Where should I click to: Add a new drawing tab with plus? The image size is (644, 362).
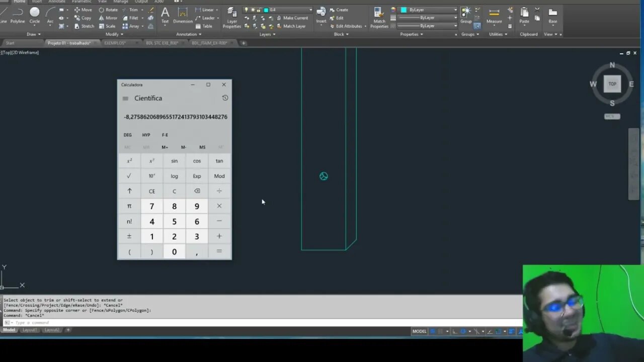point(244,43)
